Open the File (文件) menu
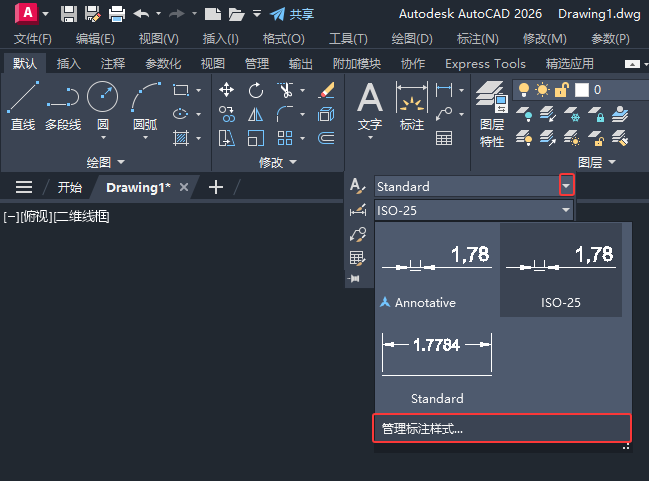This screenshot has width=649, height=481. click(x=33, y=39)
